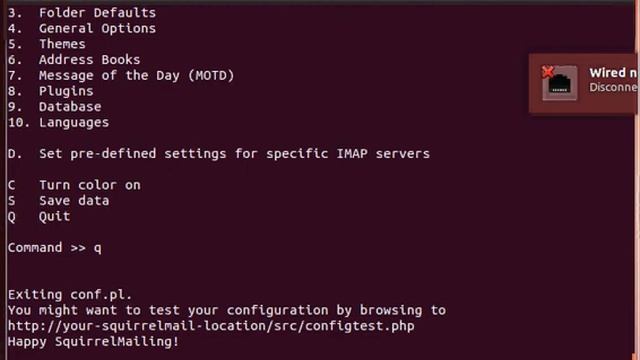The image size is (640, 360).
Task: Click the Database menu line
Action: point(54,107)
